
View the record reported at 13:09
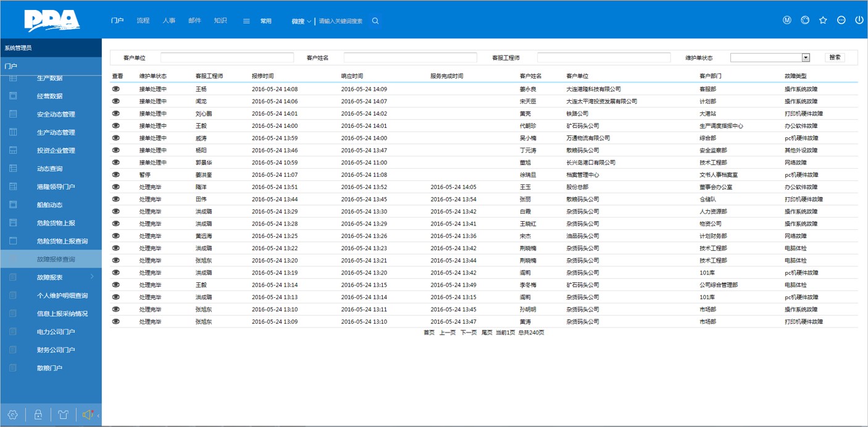[116, 321]
